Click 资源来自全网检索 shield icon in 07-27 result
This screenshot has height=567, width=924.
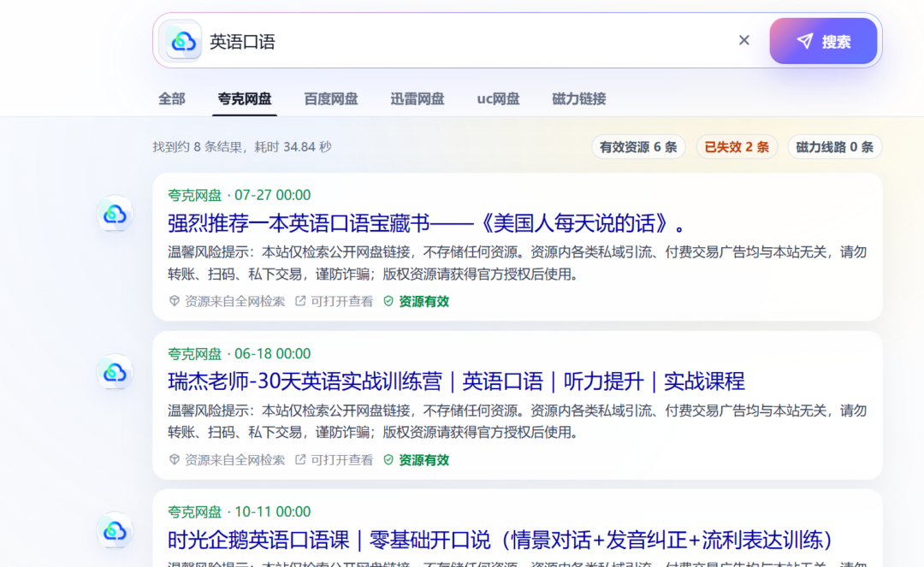174,301
